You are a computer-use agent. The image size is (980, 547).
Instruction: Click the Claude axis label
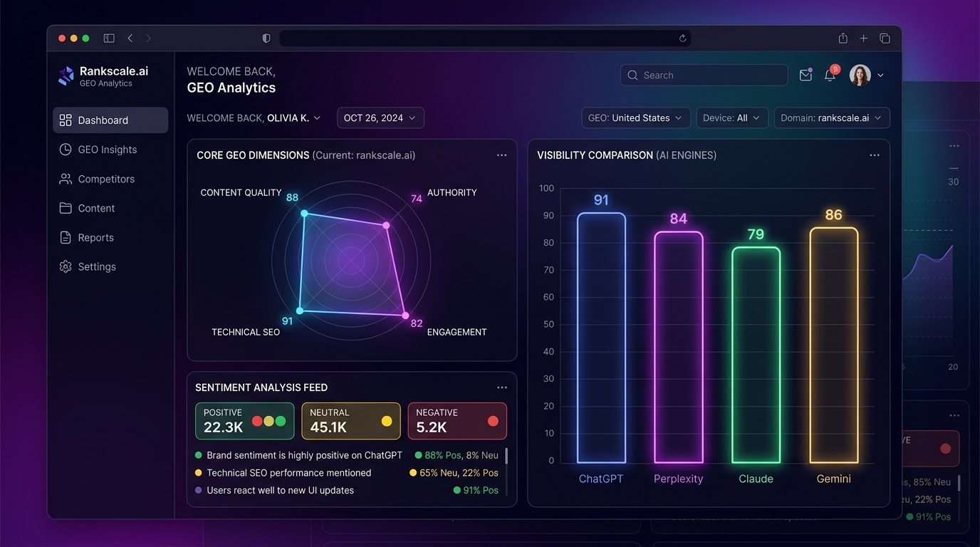(756, 479)
